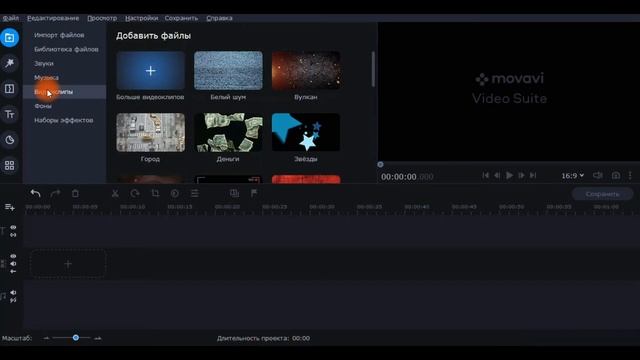Open the color adjustments tool
This screenshot has width=640, height=360.
[x=175, y=193]
